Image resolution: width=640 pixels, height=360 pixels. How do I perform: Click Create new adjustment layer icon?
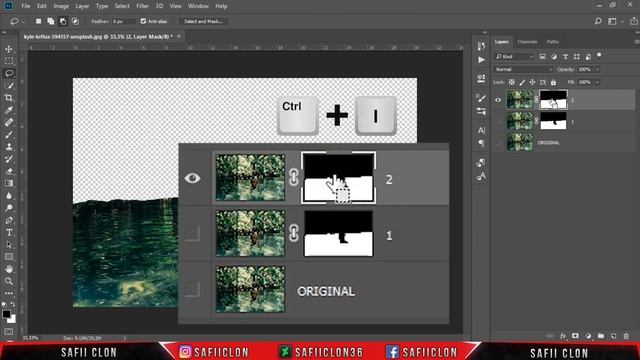[588, 336]
